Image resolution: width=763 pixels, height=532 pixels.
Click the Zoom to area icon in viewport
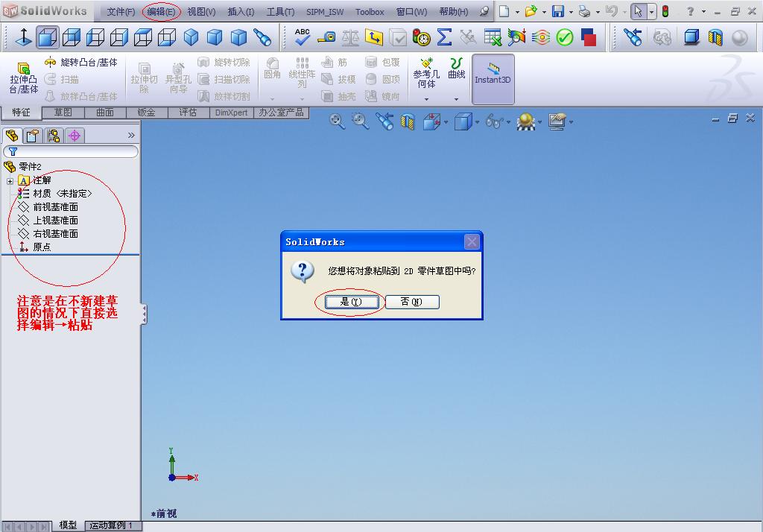coord(361,121)
